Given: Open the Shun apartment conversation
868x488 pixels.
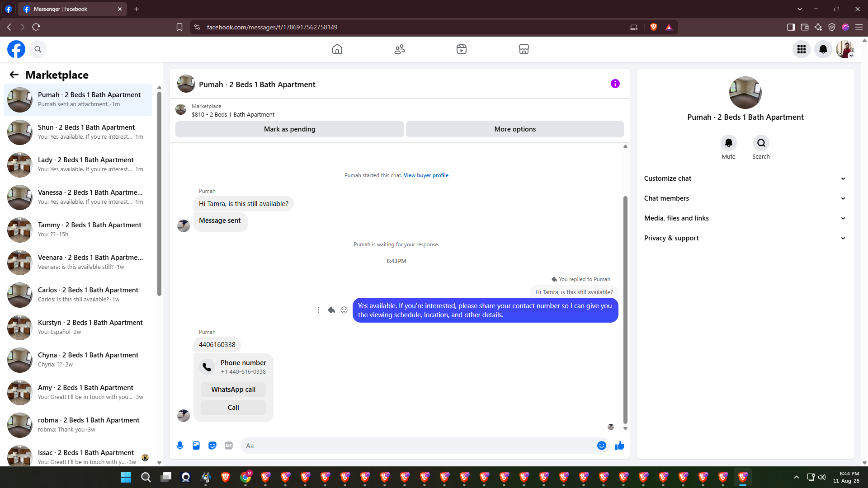Looking at the screenshot, I should pyautogui.click(x=78, y=132).
